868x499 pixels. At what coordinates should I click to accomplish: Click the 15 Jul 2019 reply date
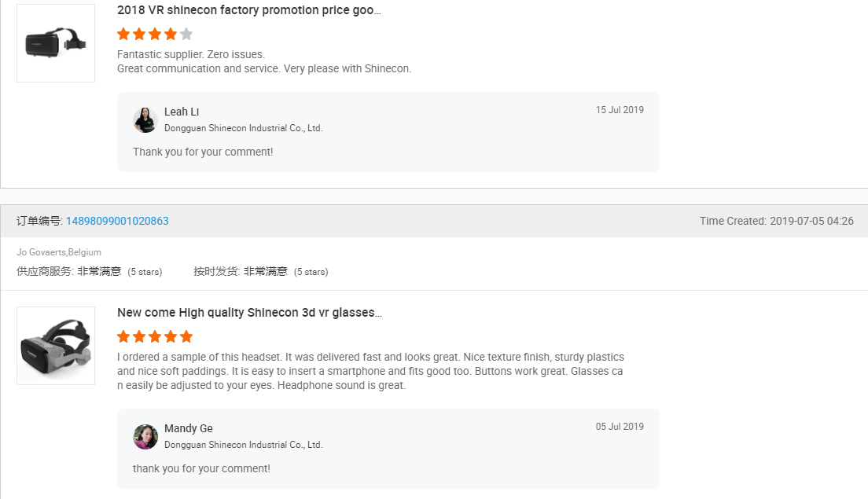tap(620, 110)
